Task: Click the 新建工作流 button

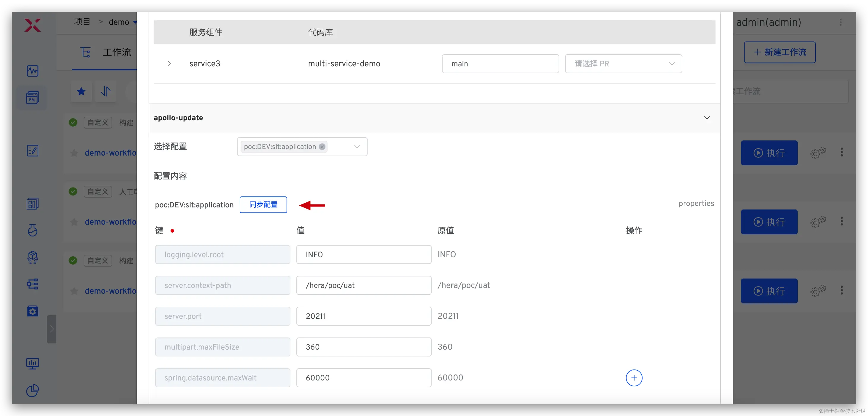Action: point(779,52)
